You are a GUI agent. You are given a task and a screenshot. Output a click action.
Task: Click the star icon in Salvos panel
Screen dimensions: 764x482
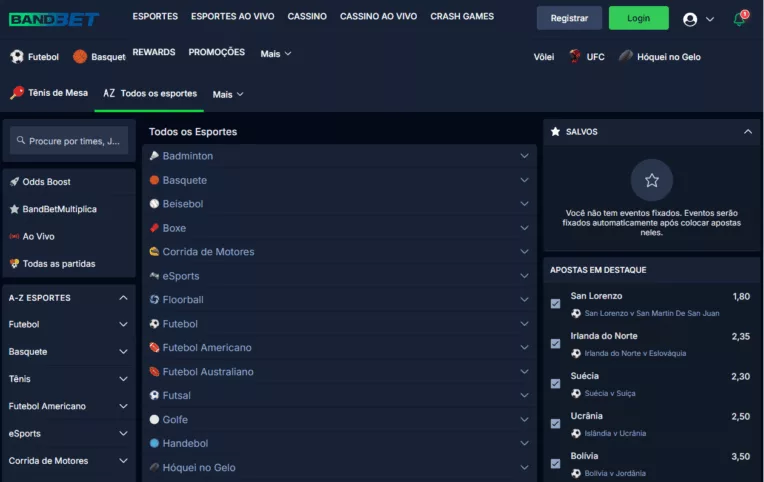[651, 180]
